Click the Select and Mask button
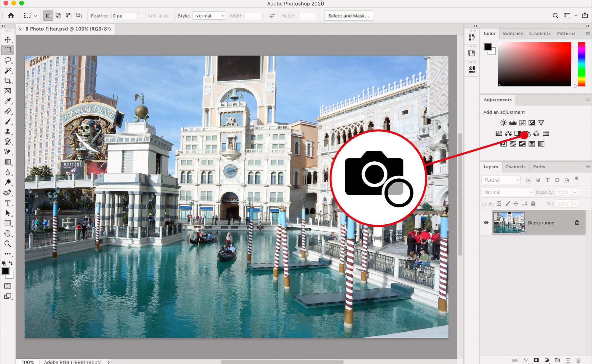The width and height of the screenshot is (592, 364). tap(348, 16)
